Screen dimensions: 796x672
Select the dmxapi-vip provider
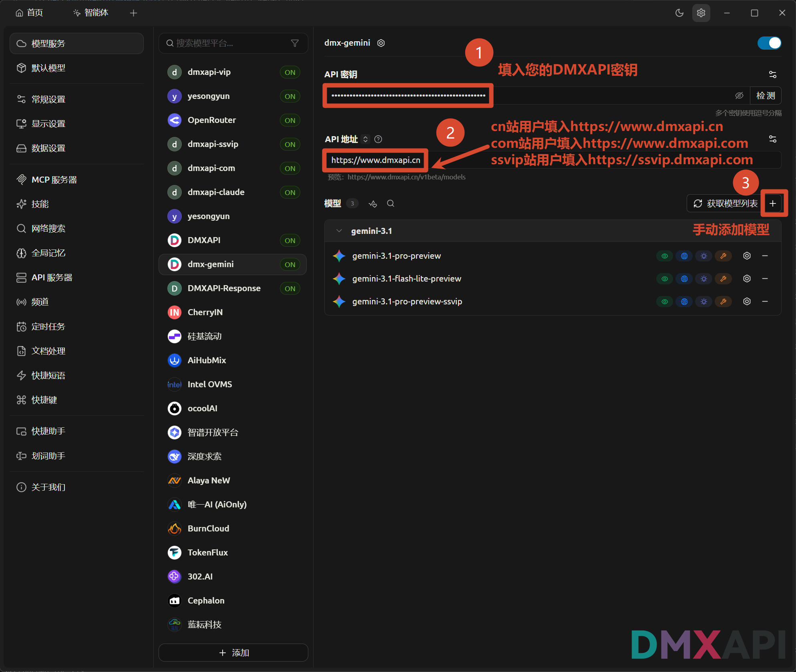[x=233, y=72]
